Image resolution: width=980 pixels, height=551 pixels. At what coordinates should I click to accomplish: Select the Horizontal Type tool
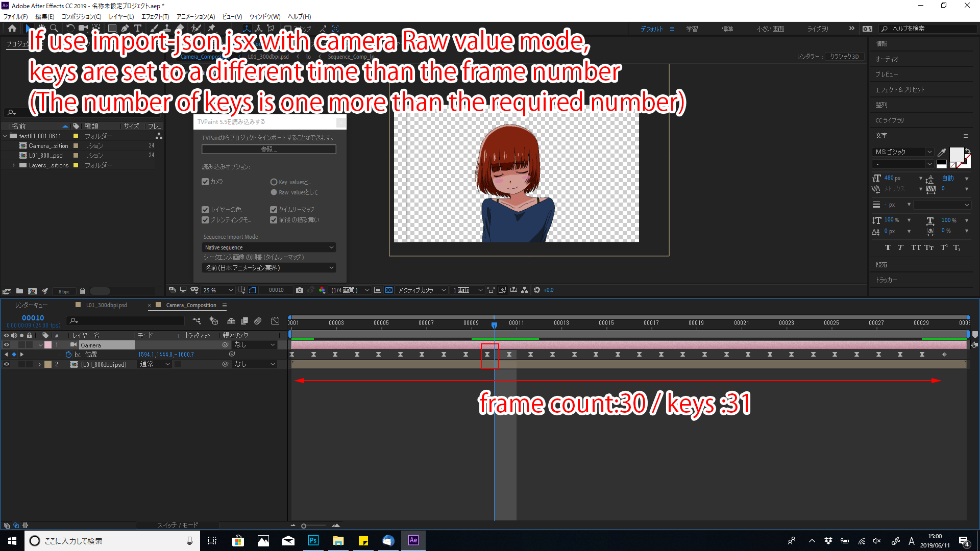138,29
